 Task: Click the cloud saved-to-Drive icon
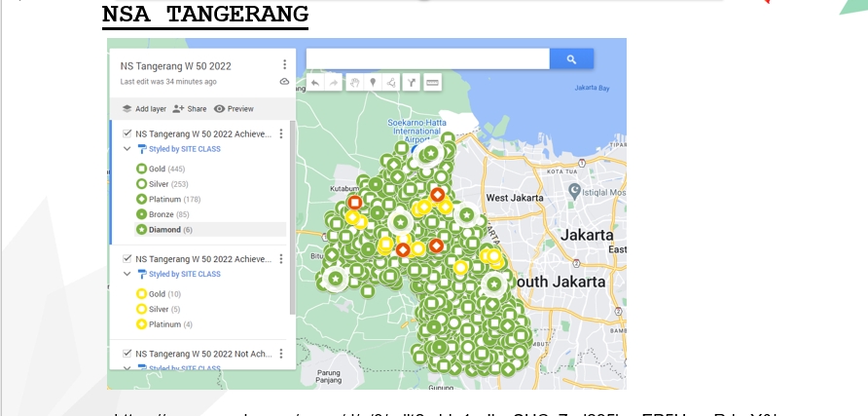[x=284, y=82]
